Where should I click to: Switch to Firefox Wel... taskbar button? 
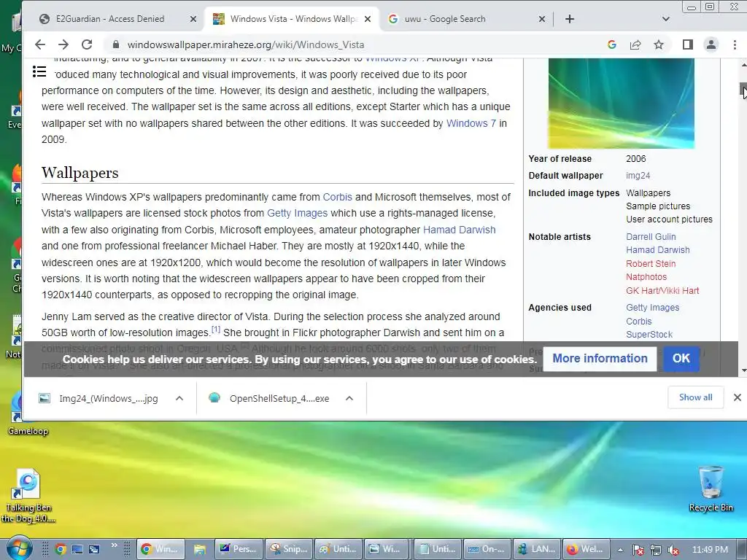pos(587,549)
